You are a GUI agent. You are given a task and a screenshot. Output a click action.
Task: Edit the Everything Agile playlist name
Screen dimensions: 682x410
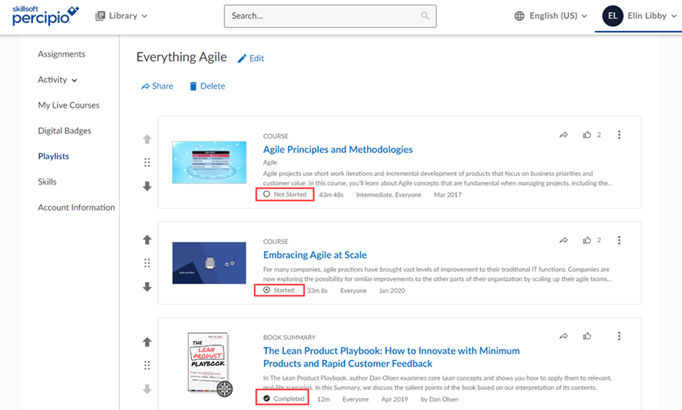pyautogui.click(x=251, y=58)
